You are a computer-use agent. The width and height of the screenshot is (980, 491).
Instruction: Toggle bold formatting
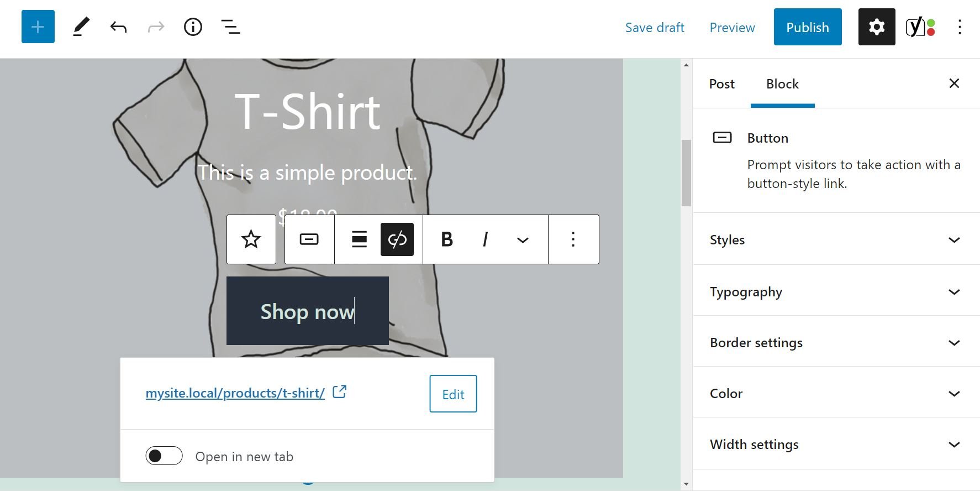click(x=447, y=239)
